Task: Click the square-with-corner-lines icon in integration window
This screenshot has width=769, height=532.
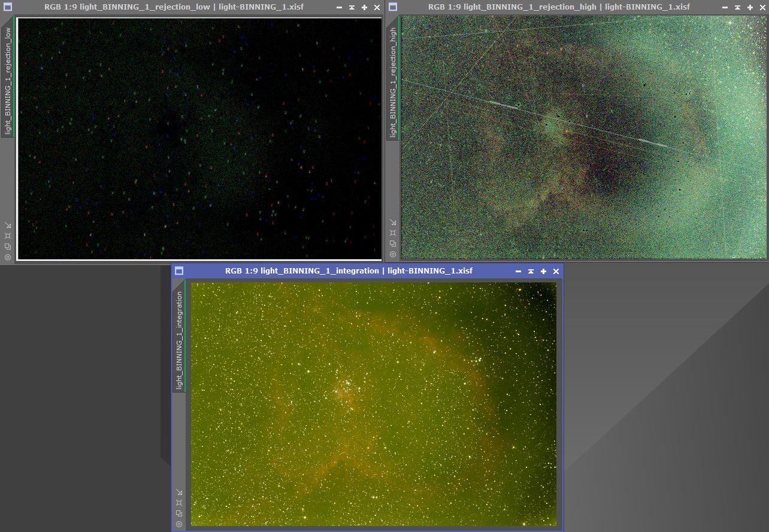Action: coord(179,503)
